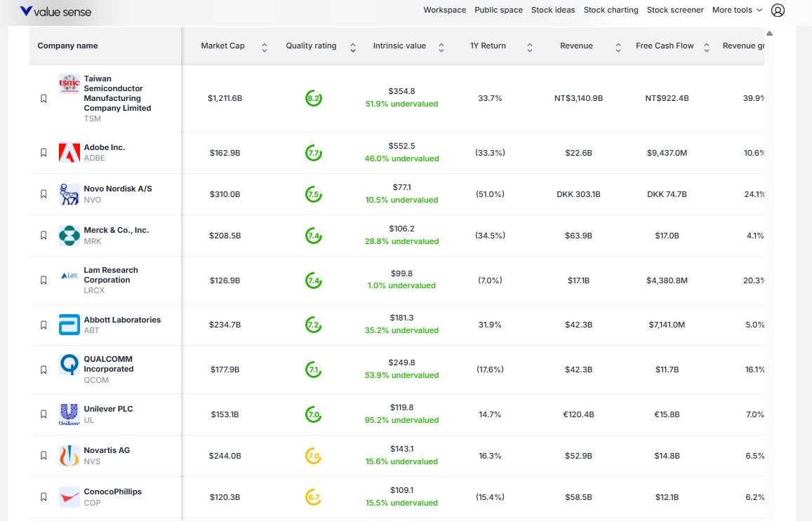The height and width of the screenshot is (521, 812).
Task: Open the Adobe Inc. company link
Action: pos(105,147)
